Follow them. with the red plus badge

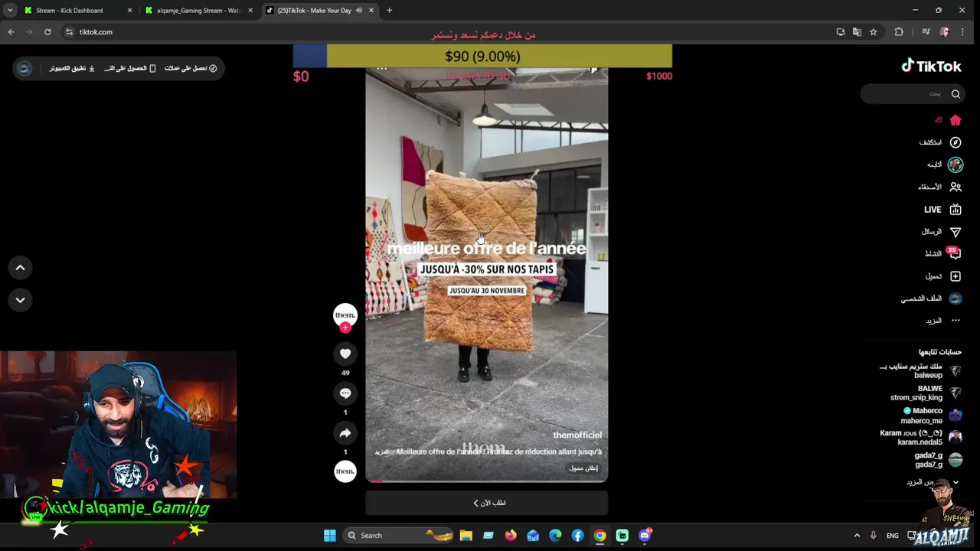pyautogui.click(x=345, y=328)
